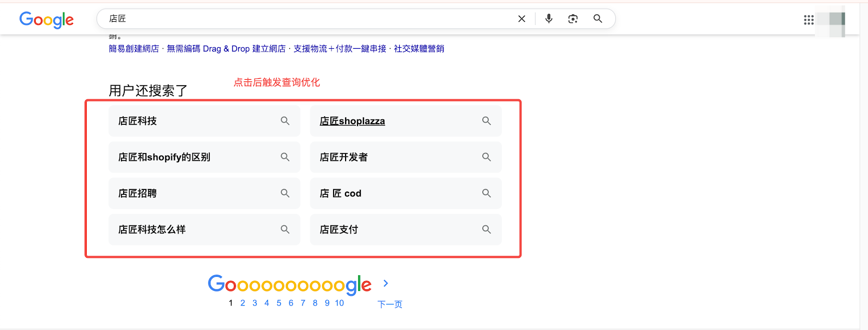Open the sitelink 無需編碼 Drag & Drop 建立網店
The image size is (868, 330).
pyautogui.click(x=226, y=49)
